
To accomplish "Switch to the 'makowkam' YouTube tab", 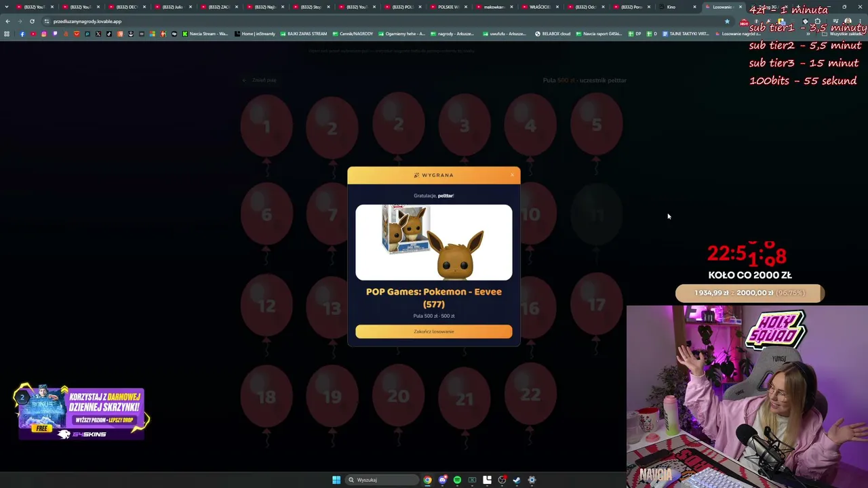I will 495,7.
